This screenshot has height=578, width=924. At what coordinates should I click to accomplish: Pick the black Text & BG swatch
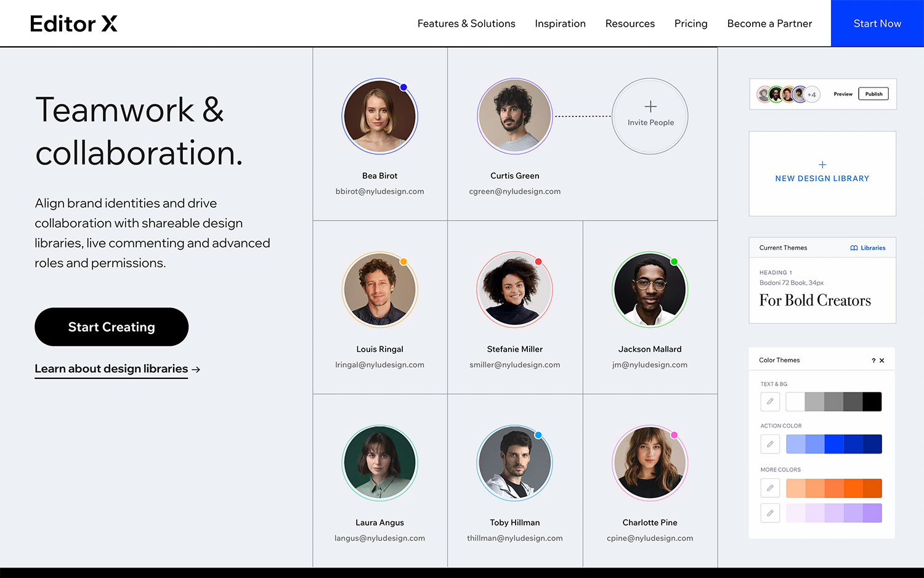coord(872,402)
